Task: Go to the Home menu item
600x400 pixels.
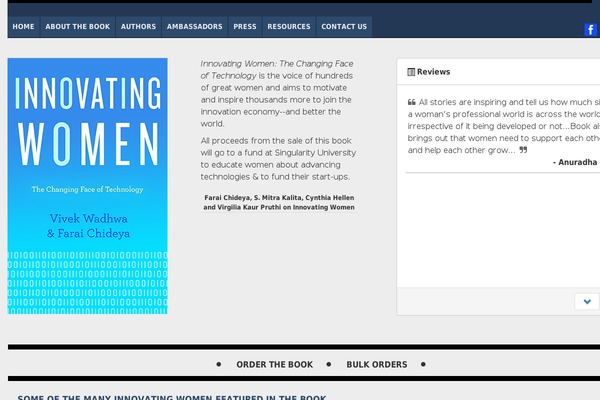Action: coord(23,27)
